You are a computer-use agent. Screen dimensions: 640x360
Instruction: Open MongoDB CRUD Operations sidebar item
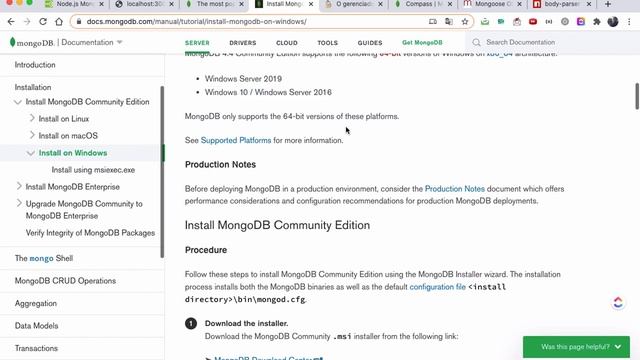[x=65, y=281]
